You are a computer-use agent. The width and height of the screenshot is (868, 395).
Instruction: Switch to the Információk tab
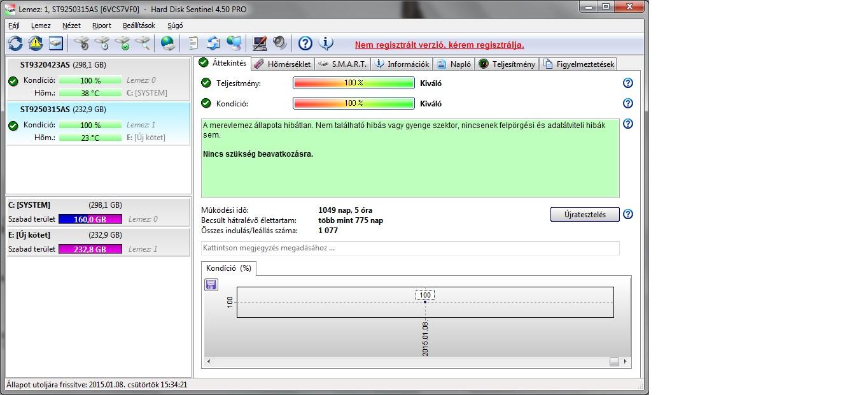point(402,64)
